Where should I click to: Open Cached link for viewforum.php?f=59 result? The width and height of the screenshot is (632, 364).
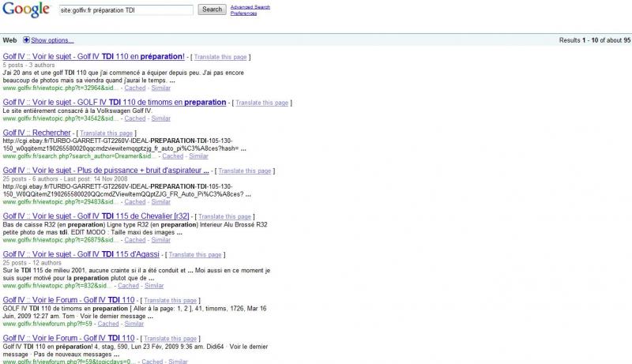(x=108, y=323)
